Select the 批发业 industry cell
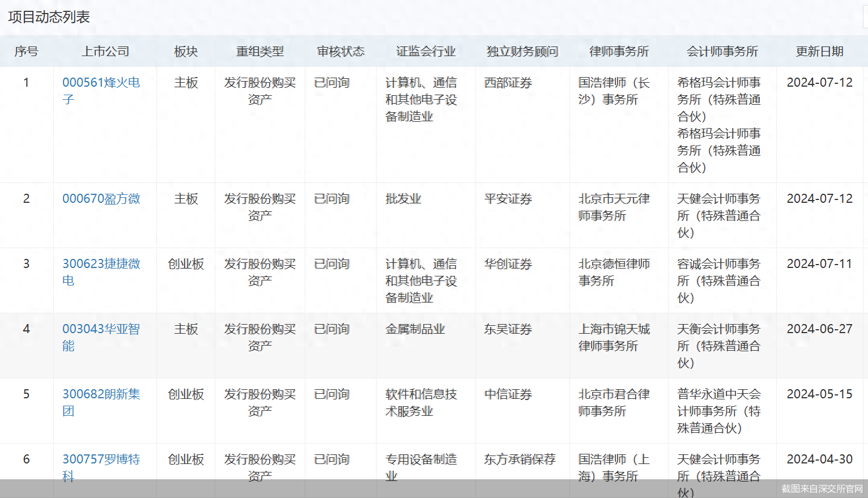 (x=403, y=199)
